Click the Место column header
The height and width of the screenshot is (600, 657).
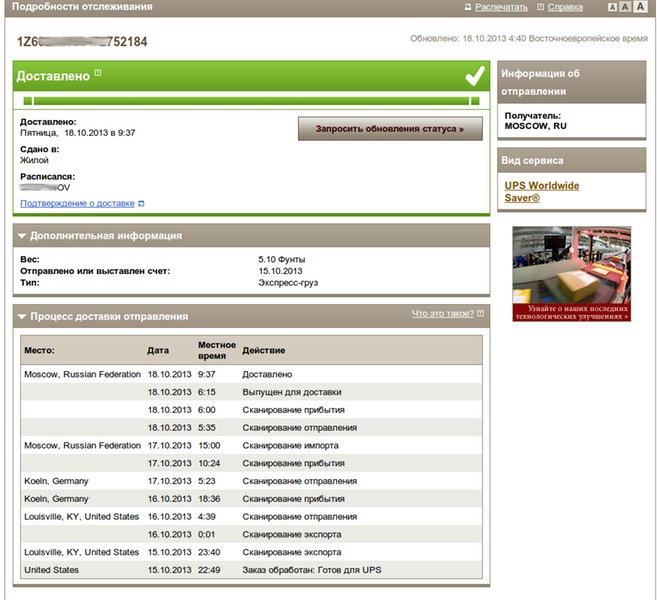coord(39,350)
